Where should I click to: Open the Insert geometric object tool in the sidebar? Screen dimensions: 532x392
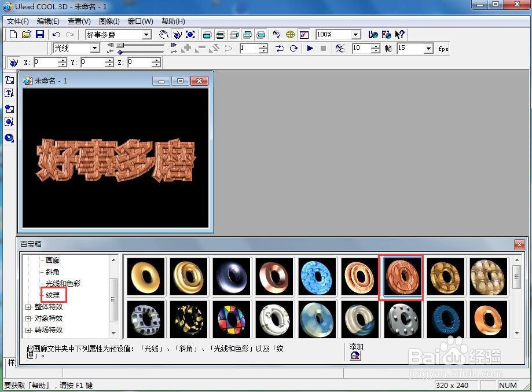pyautogui.click(x=9, y=138)
